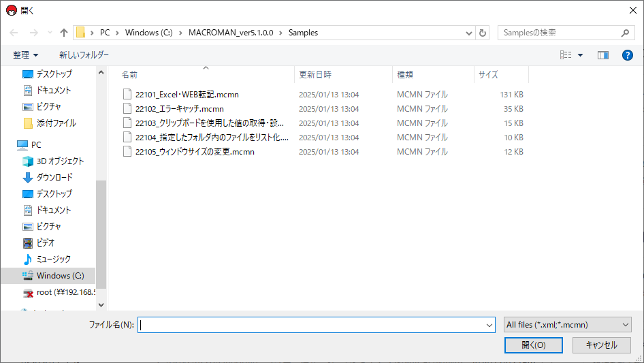Image resolution: width=644 pixels, height=363 pixels.
Task: Open the file type filter dropdown
Action: coord(567,325)
